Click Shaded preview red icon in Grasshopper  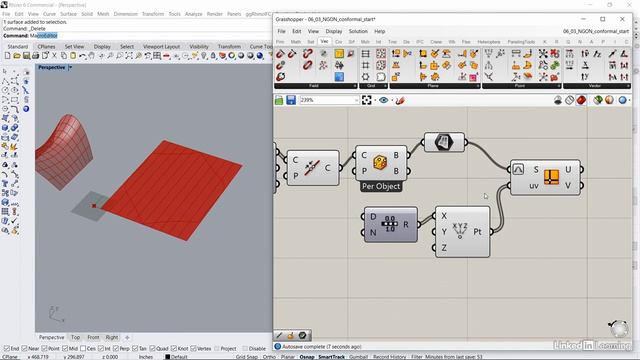[581, 100]
